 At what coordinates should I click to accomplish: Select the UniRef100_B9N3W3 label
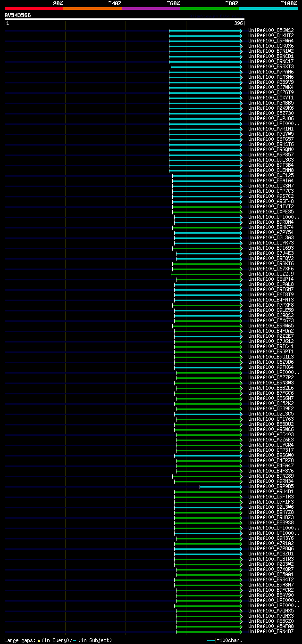pyautogui.click(x=271, y=383)
